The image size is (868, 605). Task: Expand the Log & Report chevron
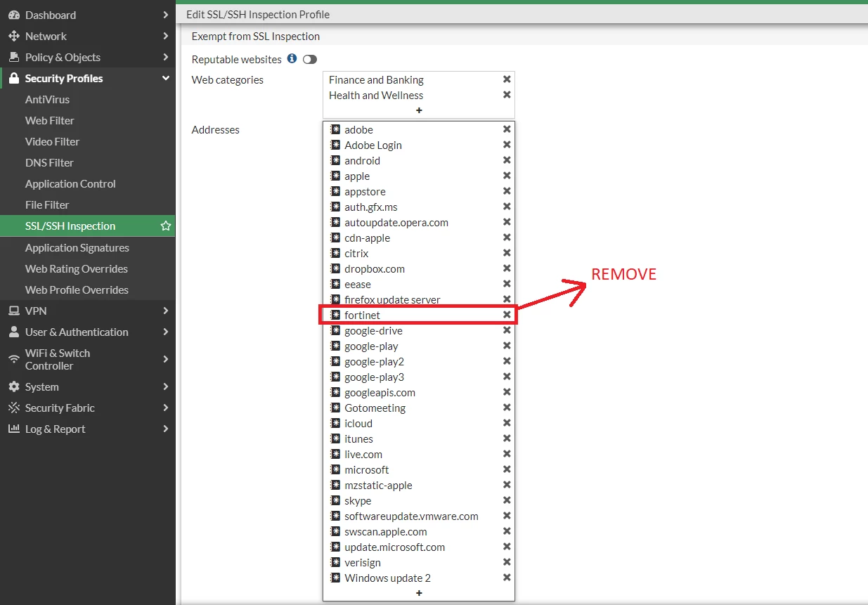point(165,429)
